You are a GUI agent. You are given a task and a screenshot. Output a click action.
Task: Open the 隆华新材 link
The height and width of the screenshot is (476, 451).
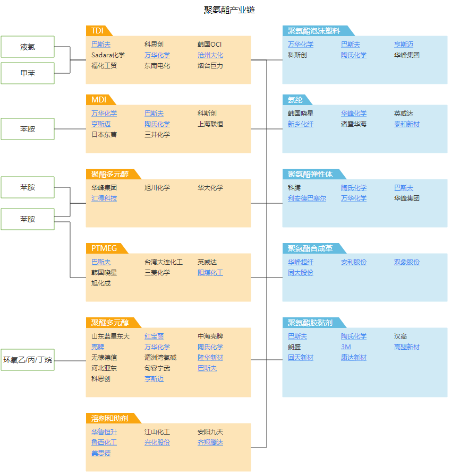[x=210, y=357]
